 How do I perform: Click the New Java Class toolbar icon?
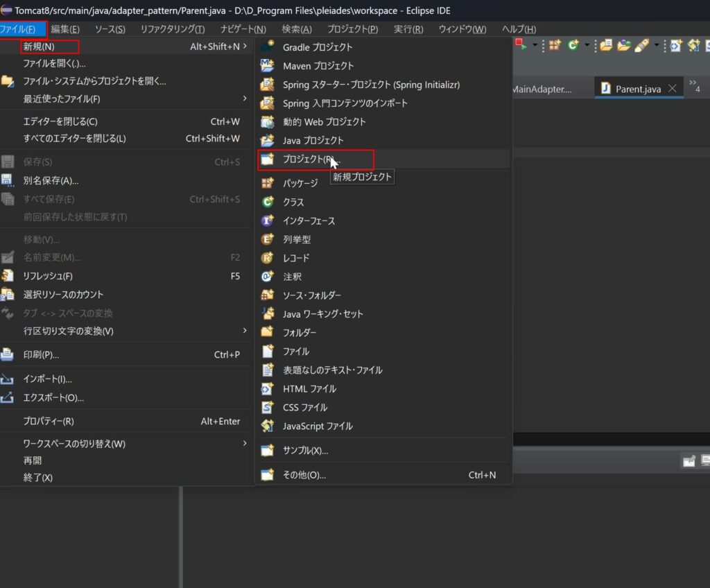tap(573, 45)
